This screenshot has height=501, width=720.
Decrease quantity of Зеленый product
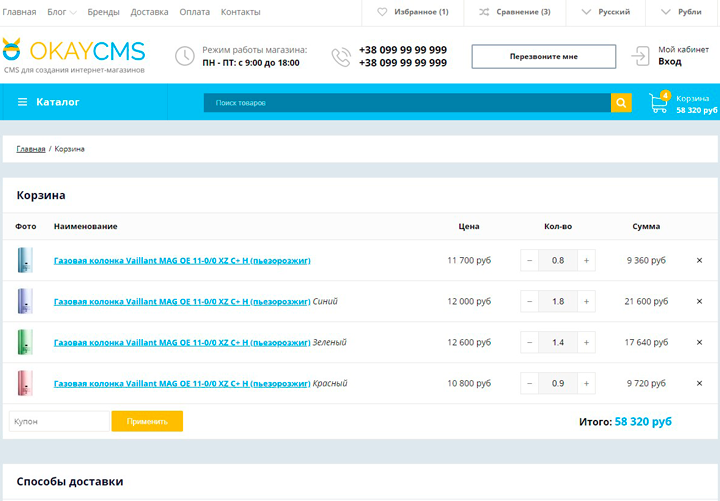point(529,343)
